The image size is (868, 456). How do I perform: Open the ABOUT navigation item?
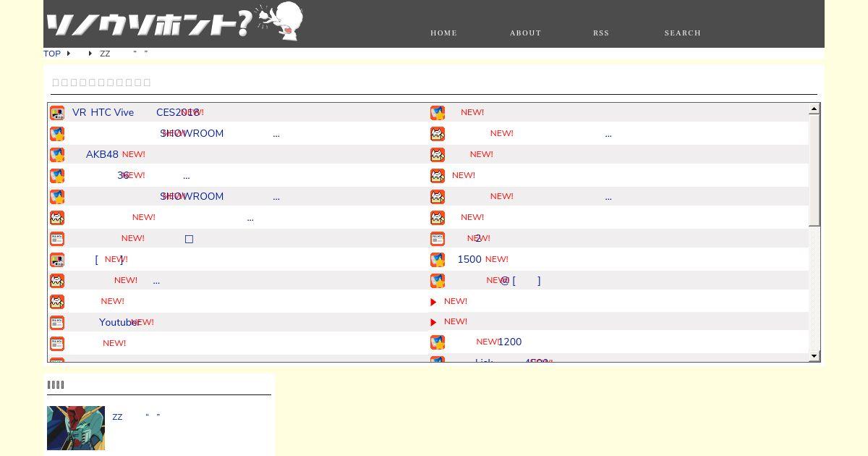pos(525,33)
